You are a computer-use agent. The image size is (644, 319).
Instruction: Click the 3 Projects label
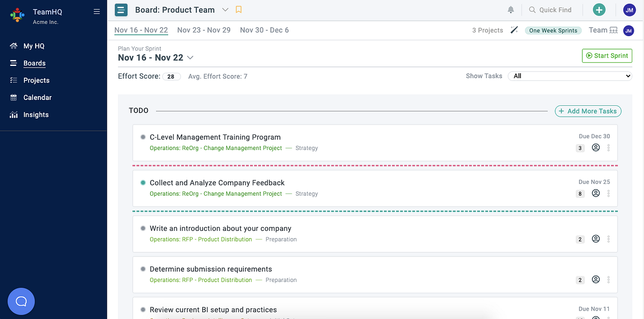488,30
